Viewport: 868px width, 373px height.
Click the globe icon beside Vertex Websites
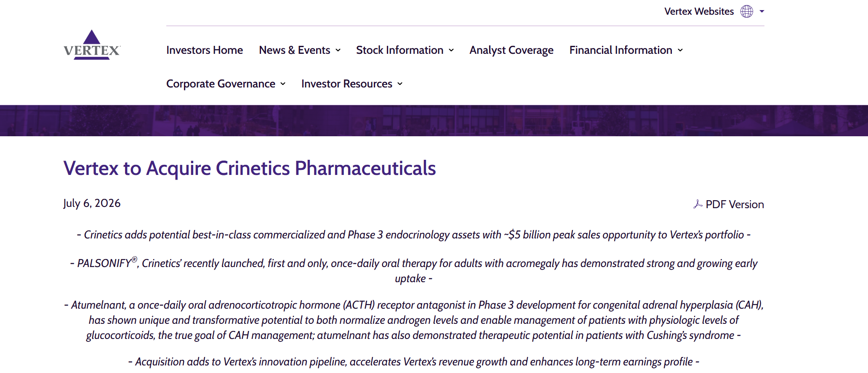[x=747, y=11]
